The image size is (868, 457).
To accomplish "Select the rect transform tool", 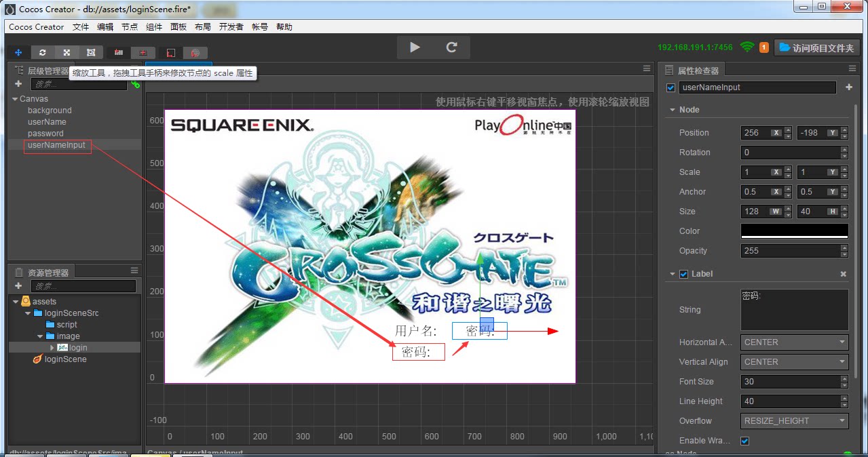I will pos(91,52).
